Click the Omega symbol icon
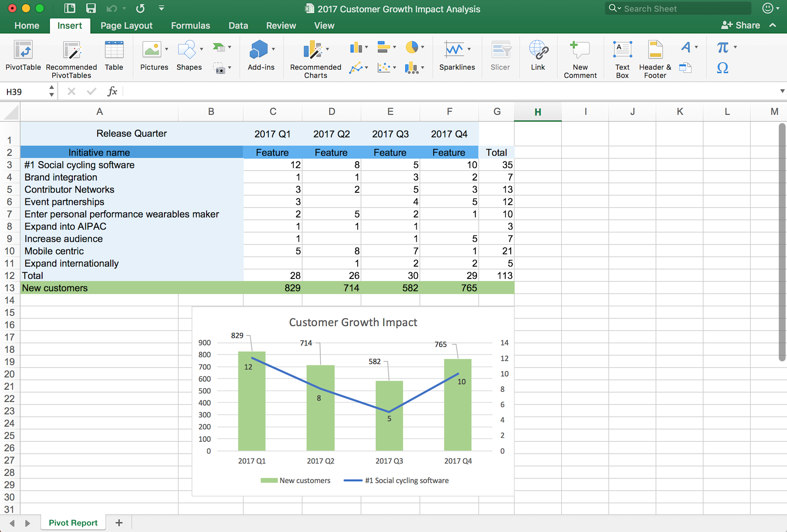The height and width of the screenshot is (532, 787). click(722, 68)
